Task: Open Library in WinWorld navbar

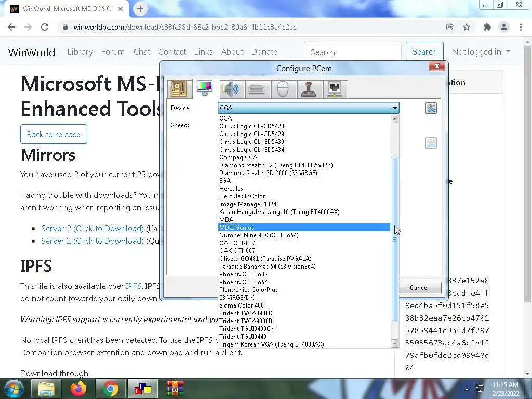Action: coord(80,52)
